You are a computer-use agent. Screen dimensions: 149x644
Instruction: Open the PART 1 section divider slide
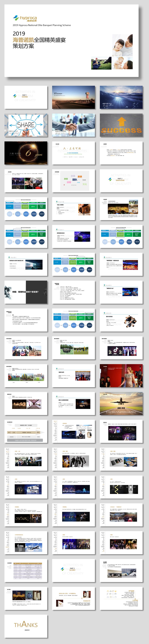(x=26, y=97)
